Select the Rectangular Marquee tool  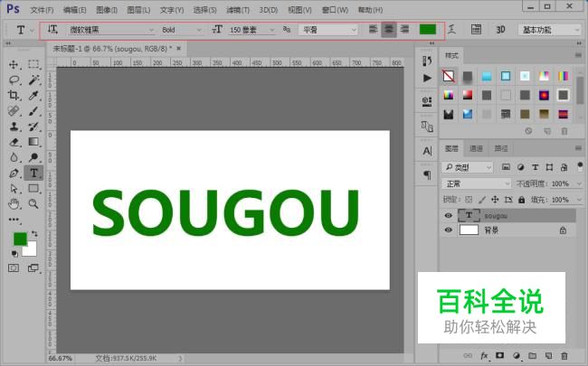click(x=33, y=64)
